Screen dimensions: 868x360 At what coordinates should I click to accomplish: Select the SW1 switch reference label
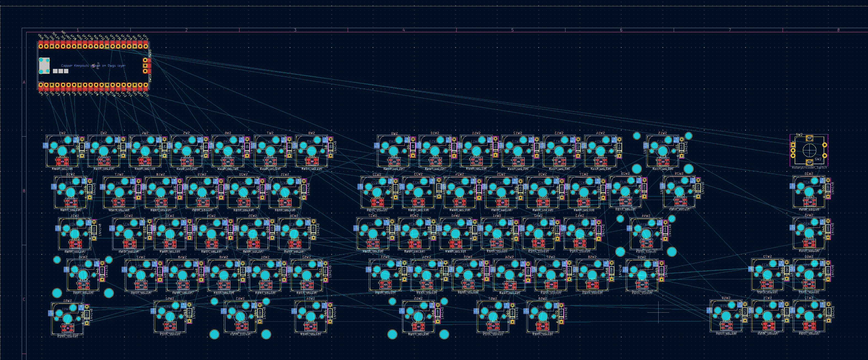(x=62, y=133)
